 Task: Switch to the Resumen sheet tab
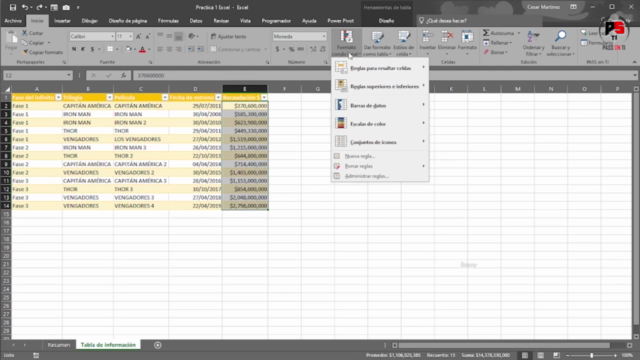pos(59,345)
